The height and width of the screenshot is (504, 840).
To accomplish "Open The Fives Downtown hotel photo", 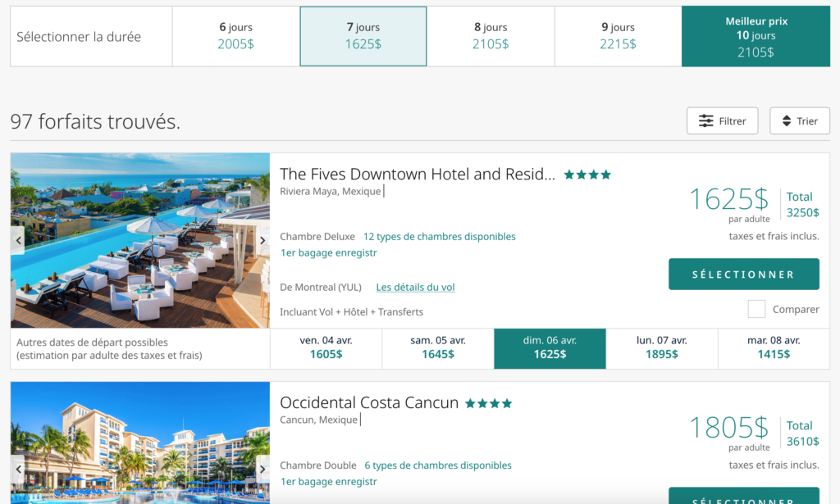I will click(x=139, y=240).
